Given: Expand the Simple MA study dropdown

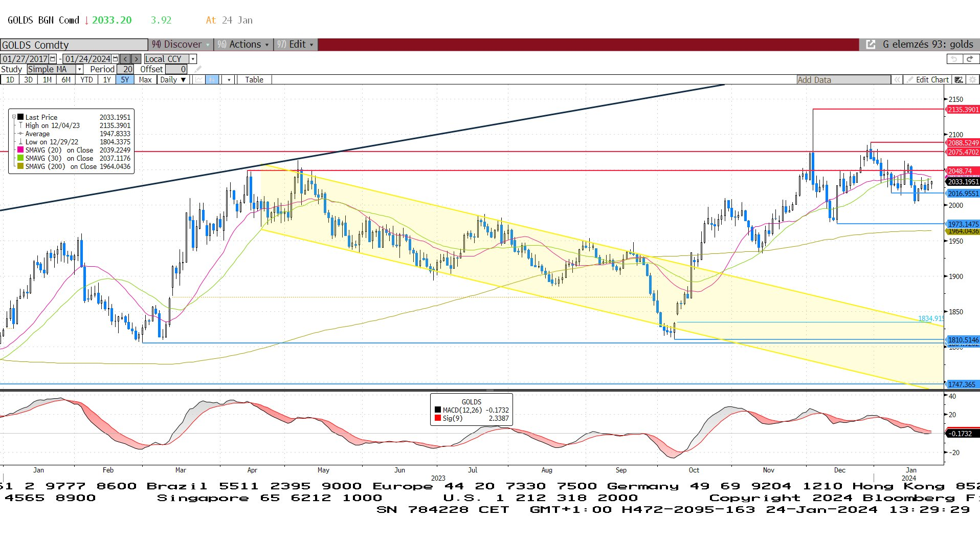Looking at the screenshot, I should pos(79,69).
